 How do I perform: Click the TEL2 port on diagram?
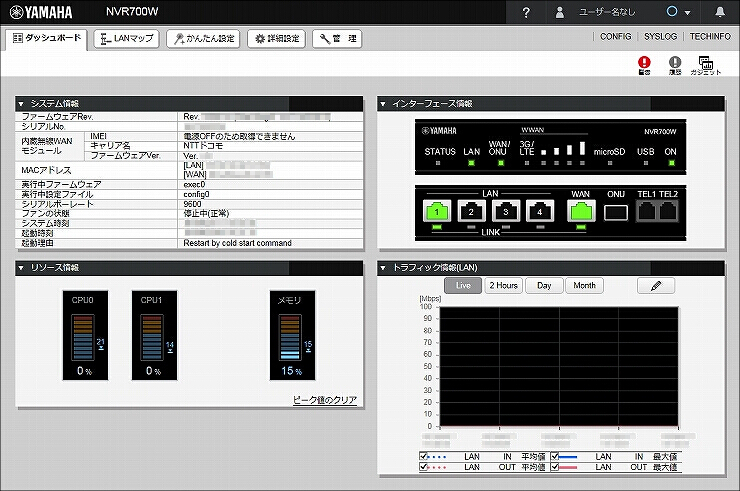point(668,211)
